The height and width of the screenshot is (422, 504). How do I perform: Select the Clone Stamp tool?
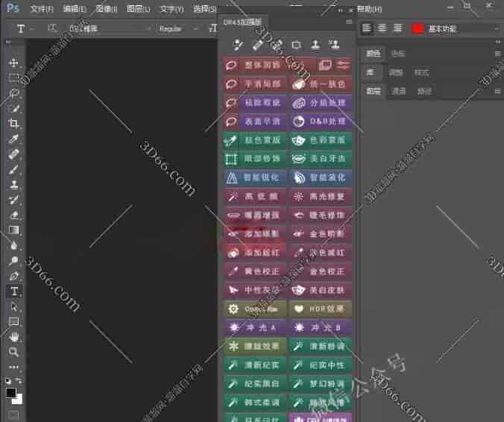(13, 185)
